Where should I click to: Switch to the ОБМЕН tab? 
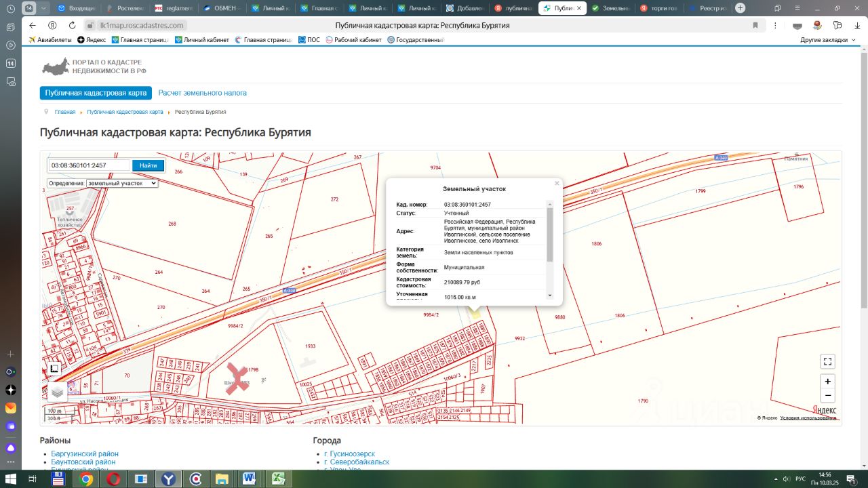point(222,8)
